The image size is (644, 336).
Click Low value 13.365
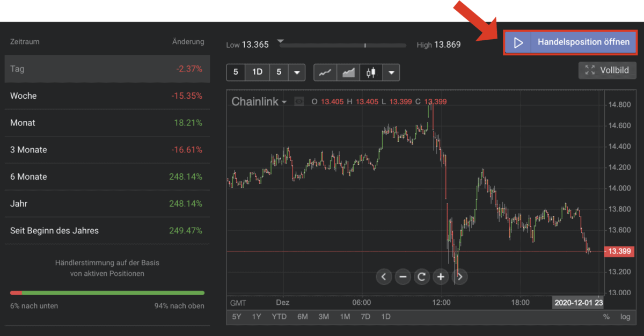point(255,45)
